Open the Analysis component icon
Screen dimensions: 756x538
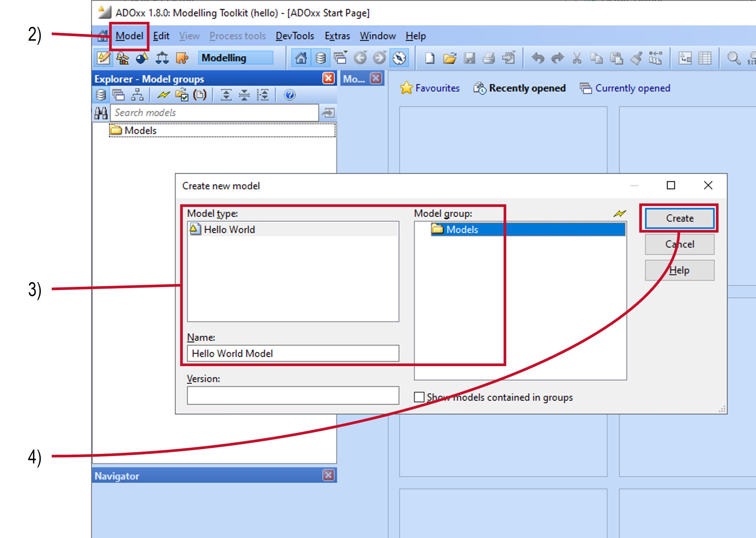click(123, 58)
